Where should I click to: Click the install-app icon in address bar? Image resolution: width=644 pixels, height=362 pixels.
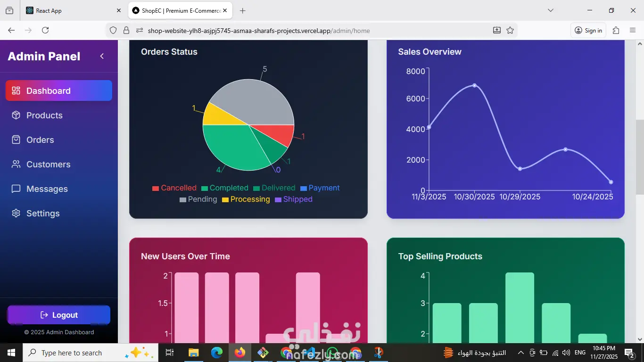[497, 30]
